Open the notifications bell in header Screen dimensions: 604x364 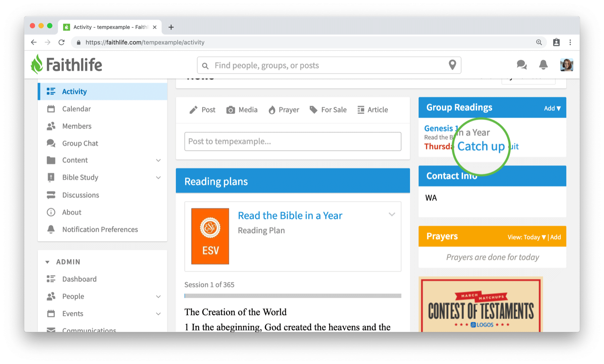[x=543, y=65]
